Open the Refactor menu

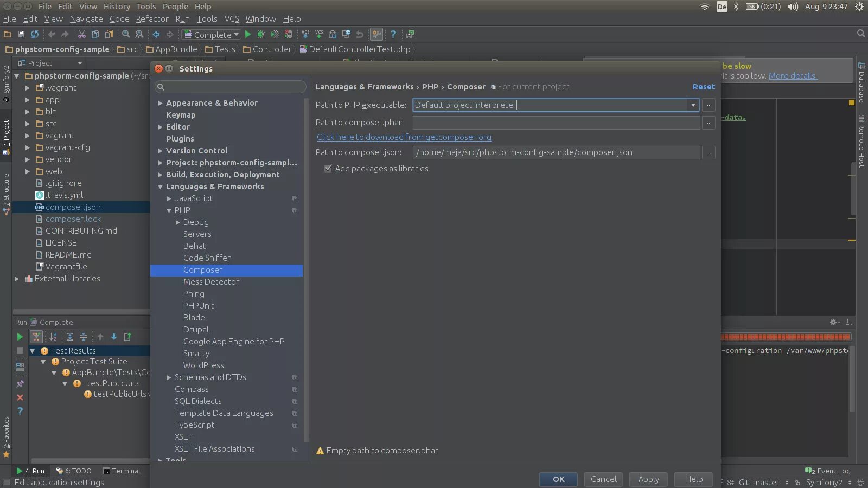click(152, 19)
